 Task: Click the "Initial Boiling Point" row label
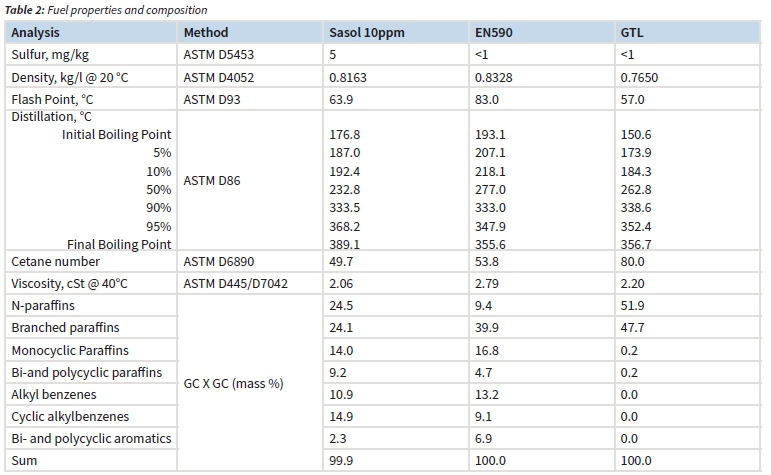click(x=116, y=134)
